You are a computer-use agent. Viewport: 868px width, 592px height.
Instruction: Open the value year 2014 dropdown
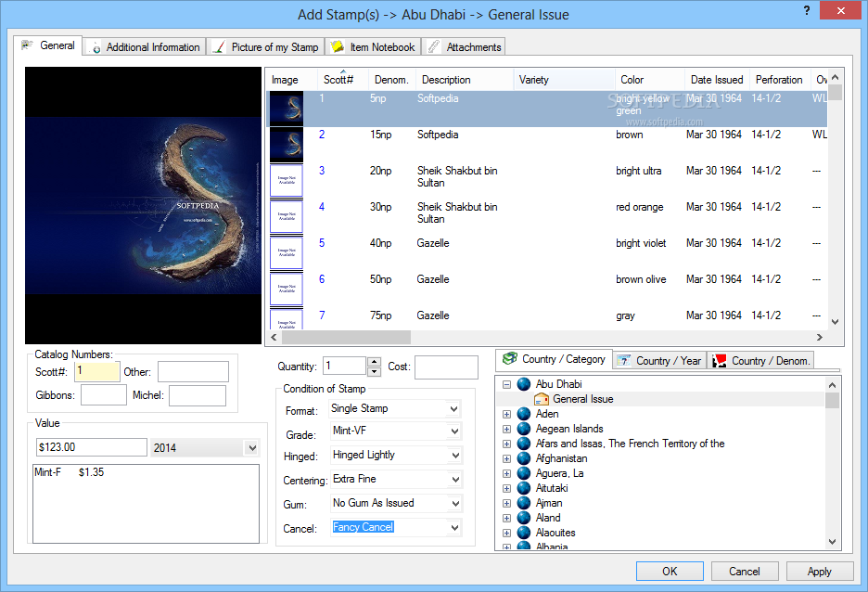(x=252, y=447)
